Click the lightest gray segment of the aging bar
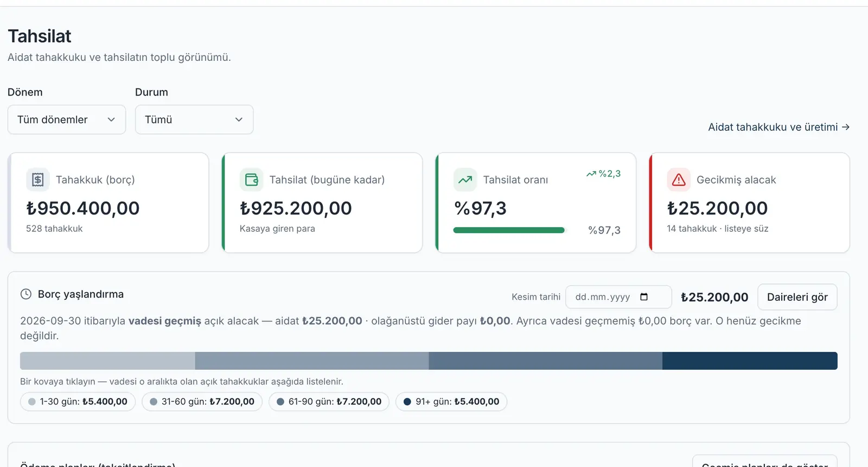 coord(107,361)
